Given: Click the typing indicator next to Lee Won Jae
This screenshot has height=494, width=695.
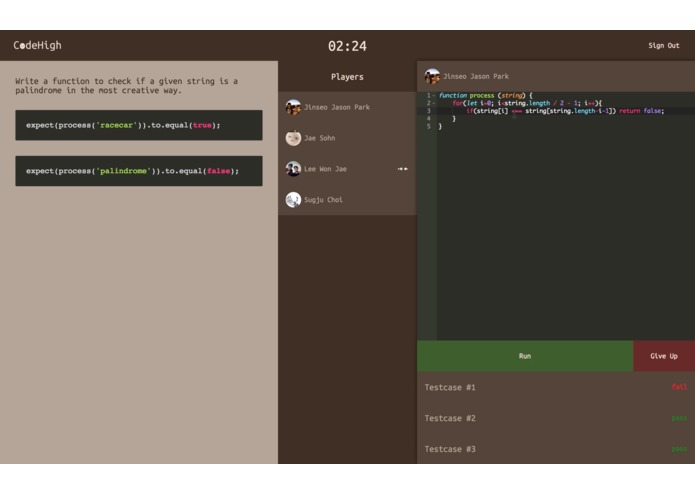Looking at the screenshot, I should point(402,169).
